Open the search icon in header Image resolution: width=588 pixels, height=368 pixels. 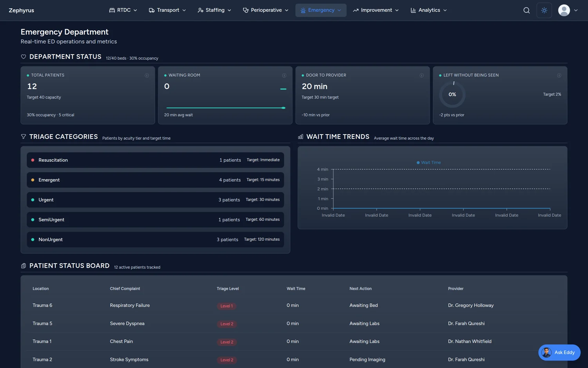[526, 10]
